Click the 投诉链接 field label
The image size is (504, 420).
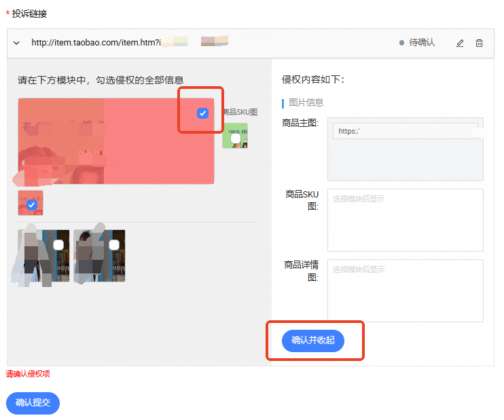coord(29,14)
